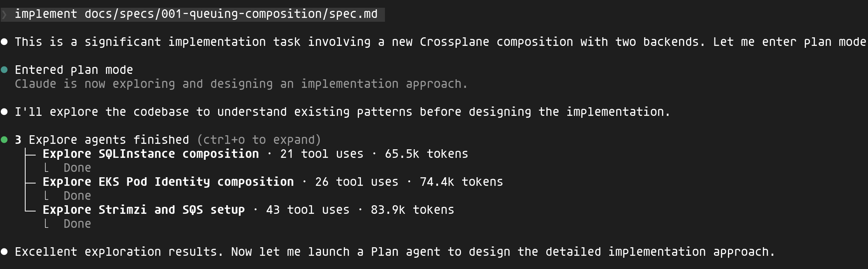The image size is (868, 269).
Task: Click the bullet beside "I'll explore the codebase"
Action: [4, 112]
